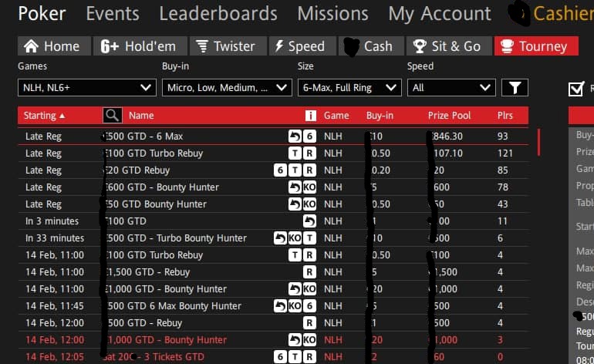Click re-entry icon on 500 GTD Turbo Bounty Hunter
The width and height of the screenshot is (594, 364).
280,238
